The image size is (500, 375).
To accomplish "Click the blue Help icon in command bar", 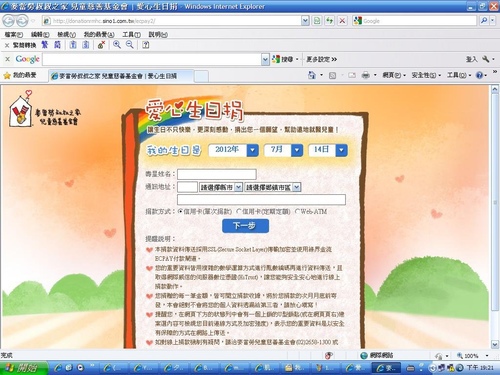I will click(479, 75).
